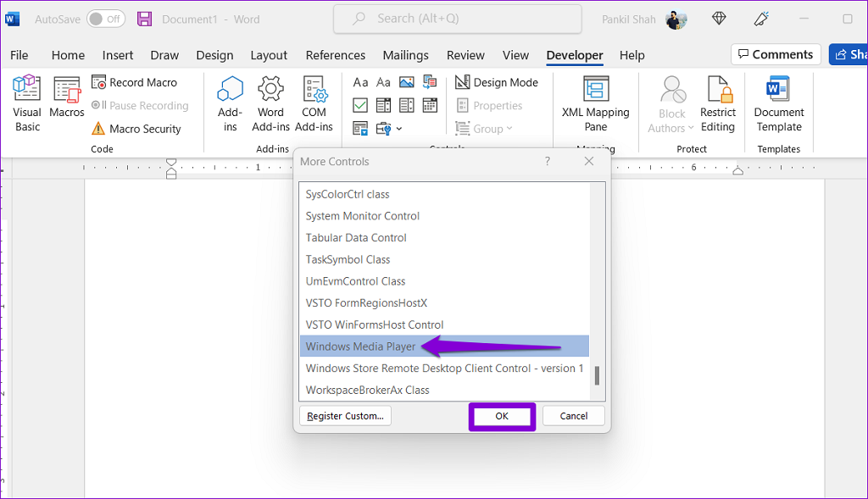This screenshot has height=499, width=868.
Task: Expand the Legacy Tools dropdown
Action: pyautogui.click(x=388, y=129)
